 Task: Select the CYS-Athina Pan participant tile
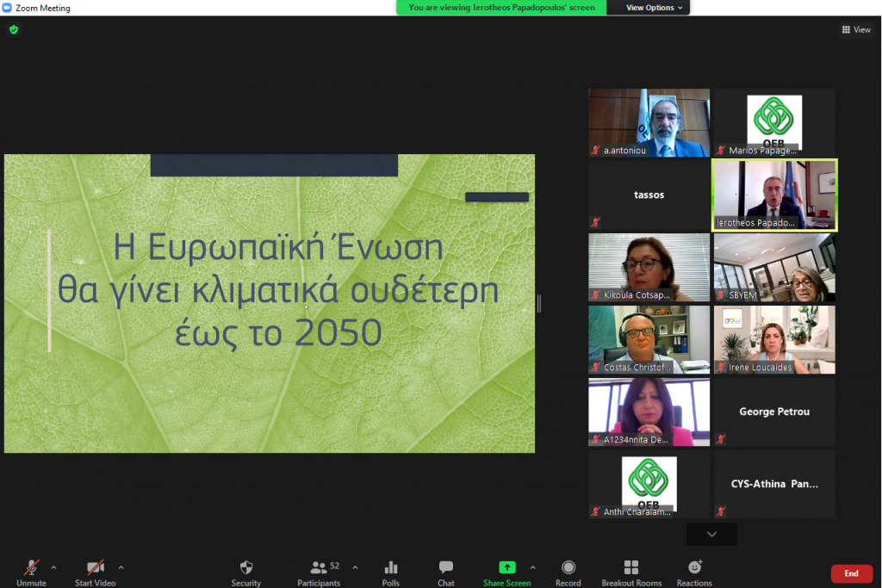[774, 484]
